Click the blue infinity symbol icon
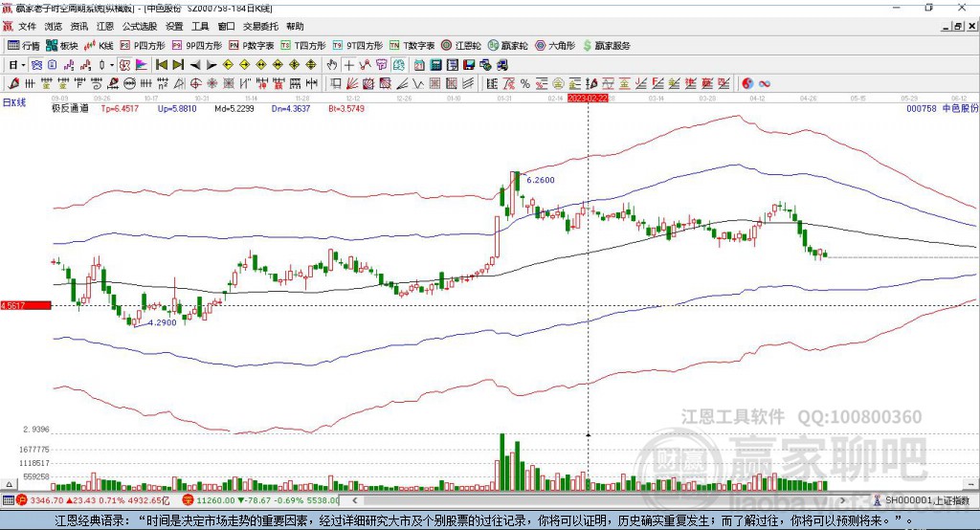The width and height of the screenshot is (980, 530). tap(764, 84)
